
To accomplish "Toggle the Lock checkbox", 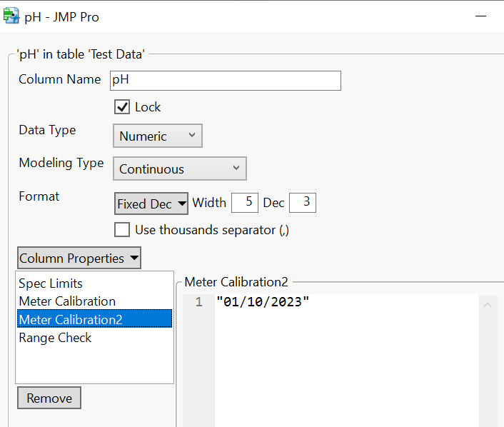I will coord(122,107).
